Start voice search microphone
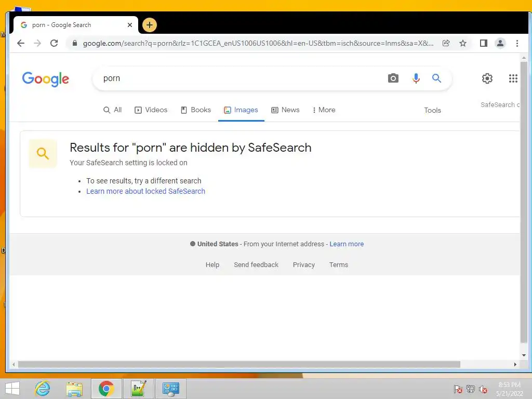 (416, 78)
